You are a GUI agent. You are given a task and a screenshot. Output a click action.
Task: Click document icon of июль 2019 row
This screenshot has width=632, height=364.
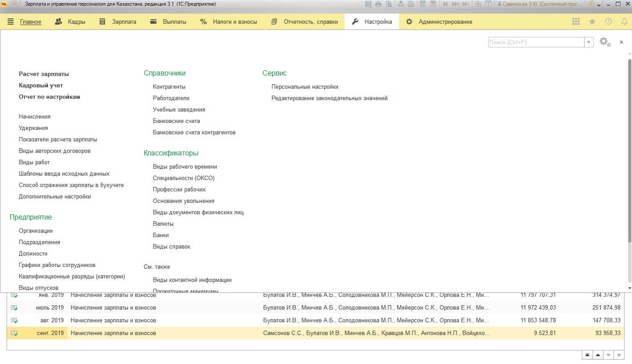coord(14,308)
